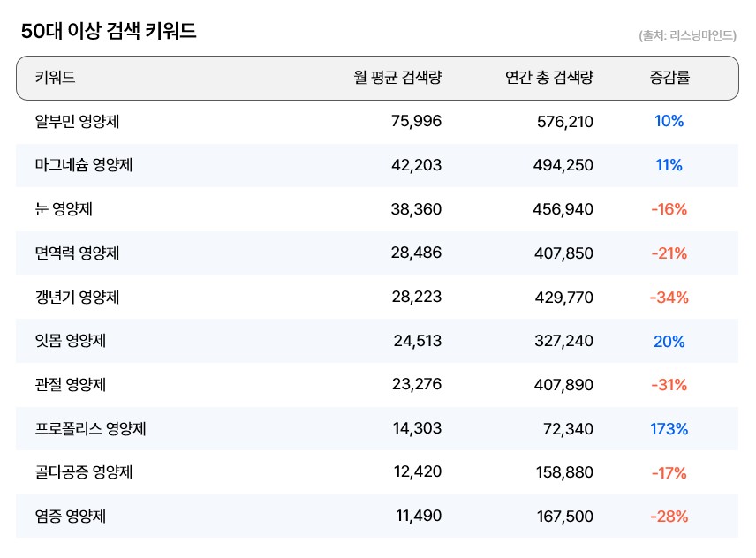Screen dimensions: 756x558
Task: Select the 관절 영양제 keyword
Action: pyautogui.click(x=71, y=385)
